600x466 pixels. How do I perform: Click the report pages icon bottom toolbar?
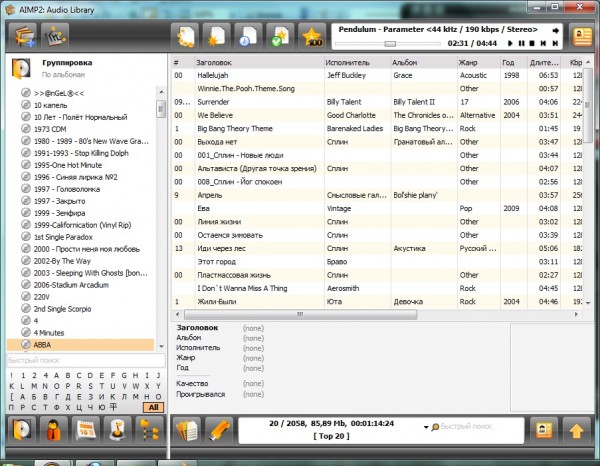[x=187, y=430]
